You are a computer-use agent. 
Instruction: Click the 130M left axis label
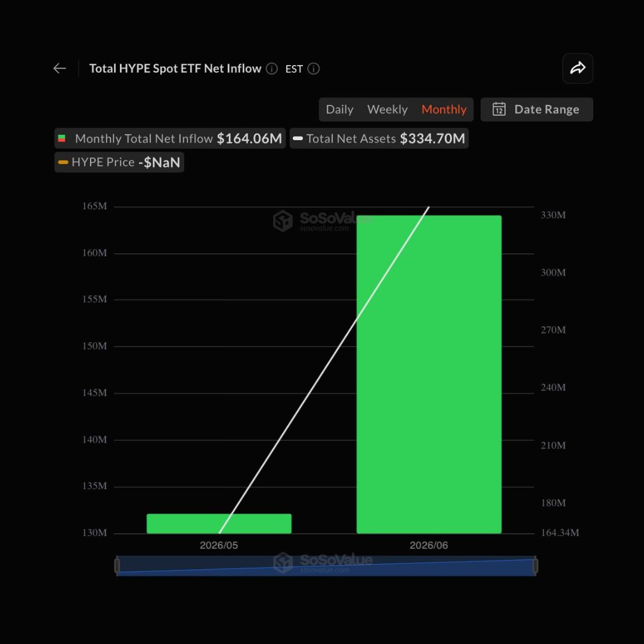(x=94, y=532)
